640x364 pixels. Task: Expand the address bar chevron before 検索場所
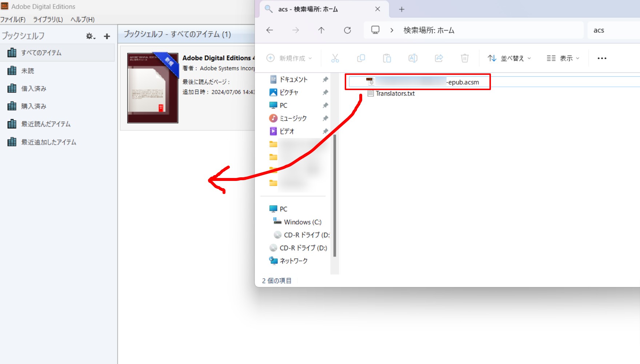point(392,30)
